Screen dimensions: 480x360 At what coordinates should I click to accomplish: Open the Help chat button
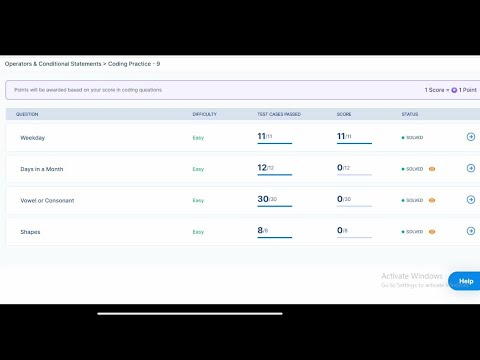(x=465, y=281)
